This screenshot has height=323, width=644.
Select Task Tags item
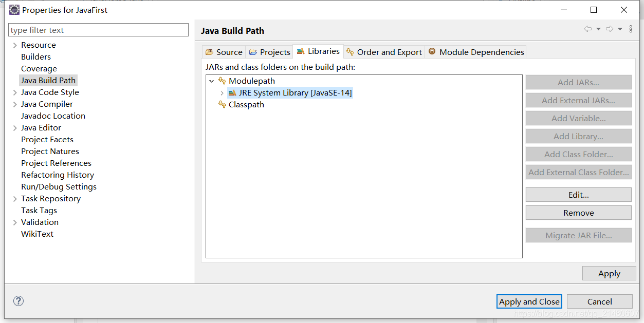(x=39, y=211)
